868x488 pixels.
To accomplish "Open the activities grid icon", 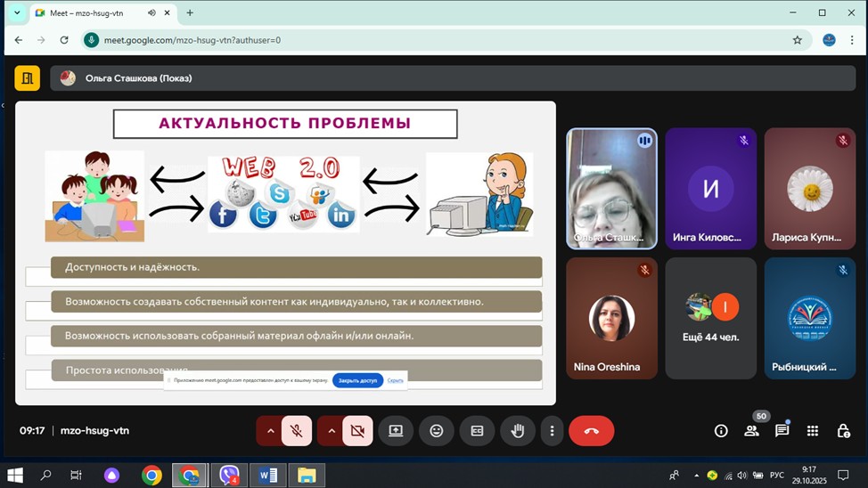I will point(812,431).
